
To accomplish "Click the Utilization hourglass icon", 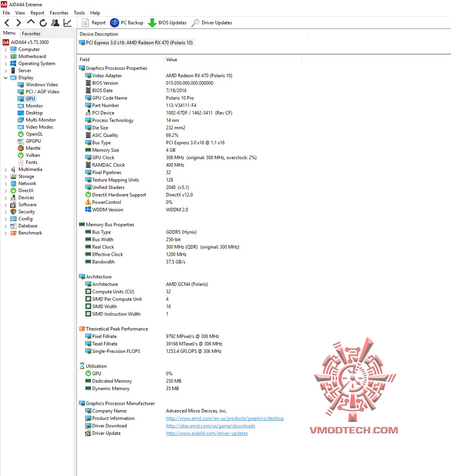I will 82,366.
